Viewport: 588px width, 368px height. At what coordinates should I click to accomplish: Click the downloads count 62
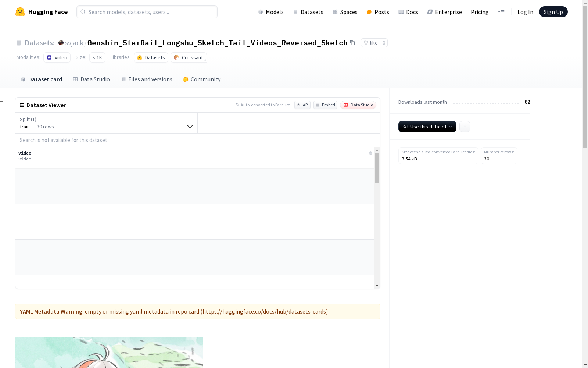tap(527, 102)
